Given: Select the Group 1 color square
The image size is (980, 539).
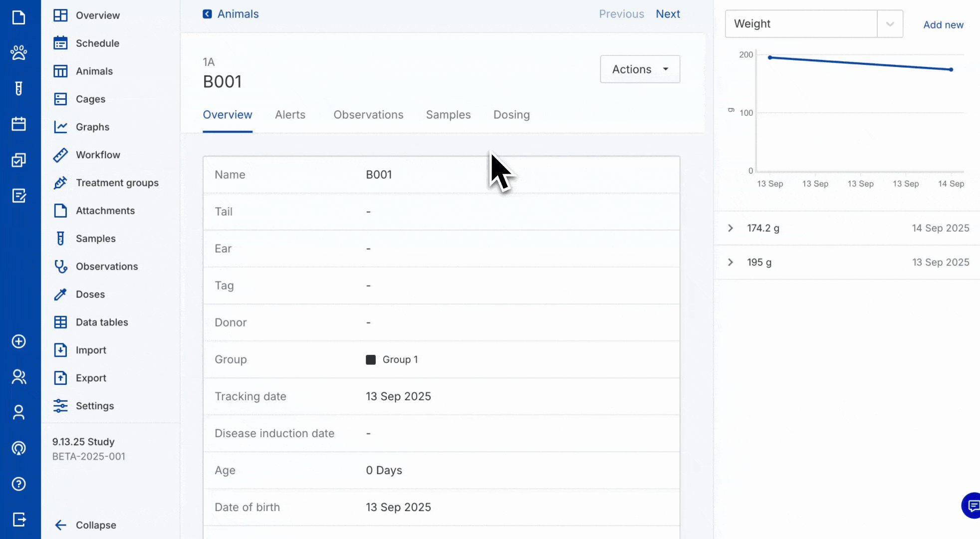Looking at the screenshot, I should click(x=371, y=359).
